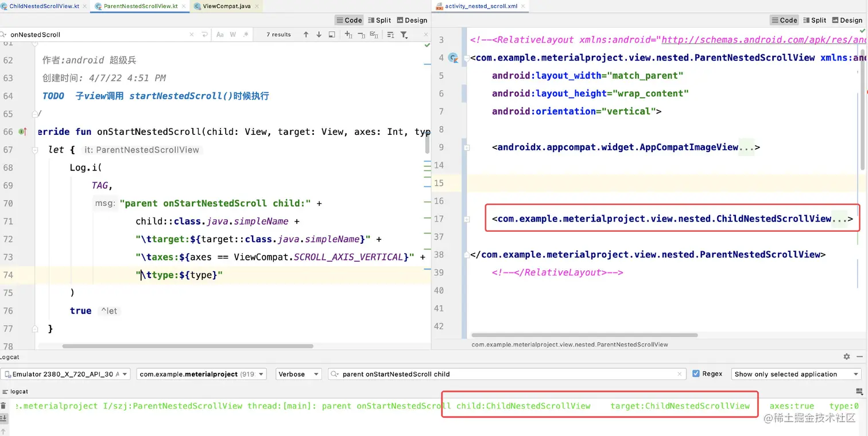
Task: Select Design view in XML editor
Action: coord(847,20)
